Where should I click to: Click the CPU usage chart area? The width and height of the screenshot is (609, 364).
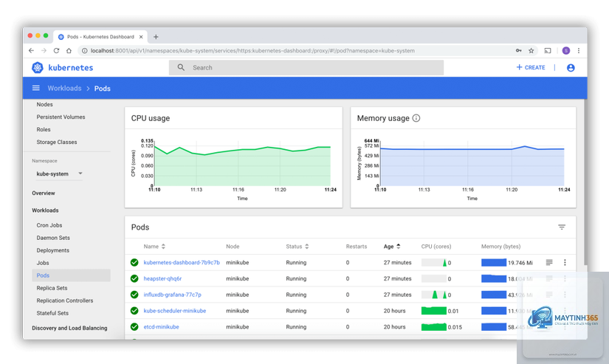click(242, 163)
